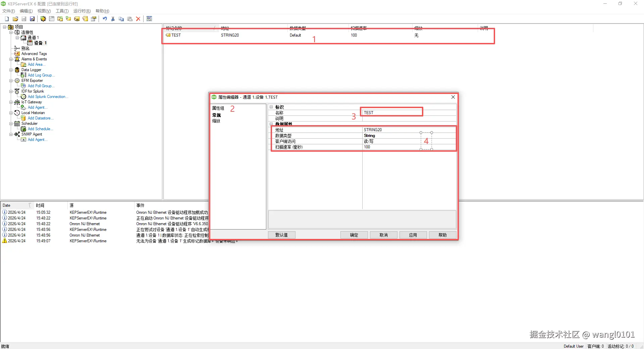Click the Add Splunk Connection... link
Image resolution: width=644 pixels, height=349 pixels.
(x=48, y=97)
